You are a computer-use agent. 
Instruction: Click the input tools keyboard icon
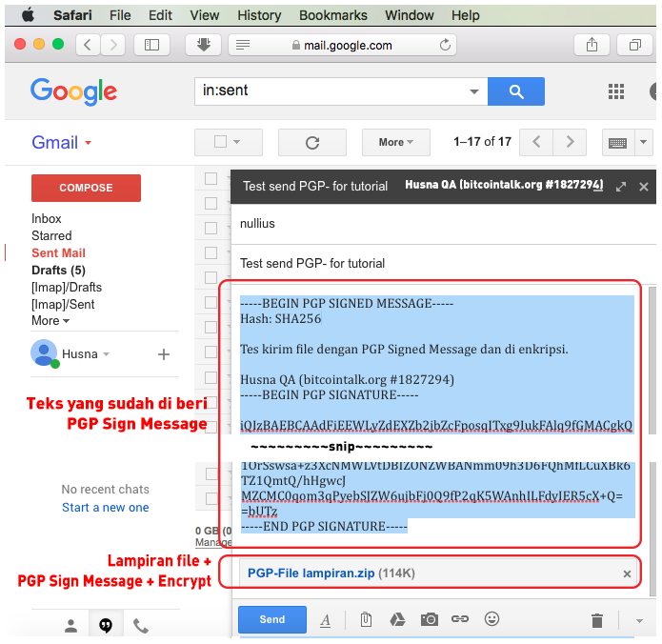coord(617,143)
